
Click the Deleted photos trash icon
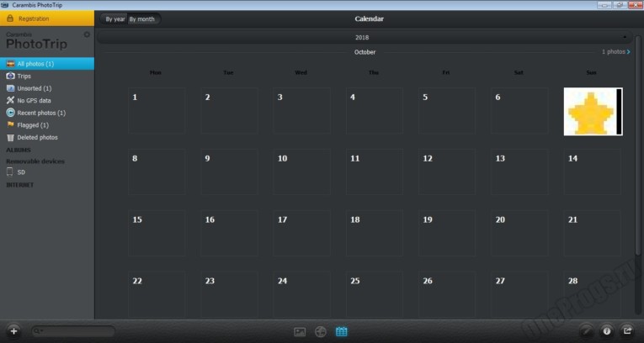(x=10, y=137)
